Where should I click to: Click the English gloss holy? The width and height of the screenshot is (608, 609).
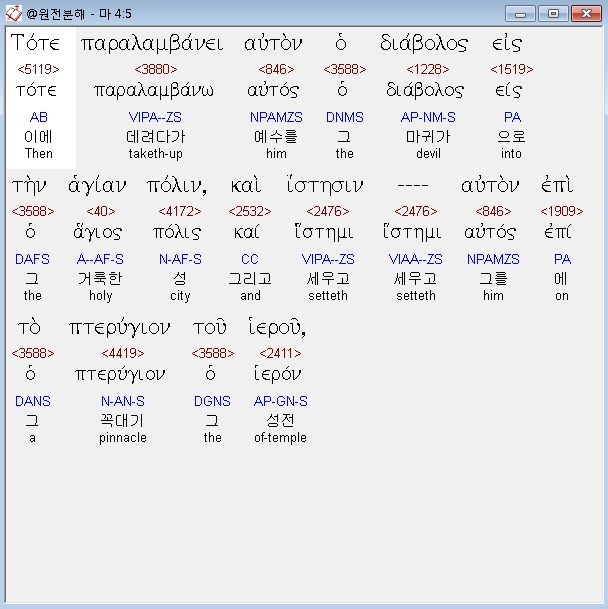click(x=101, y=296)
